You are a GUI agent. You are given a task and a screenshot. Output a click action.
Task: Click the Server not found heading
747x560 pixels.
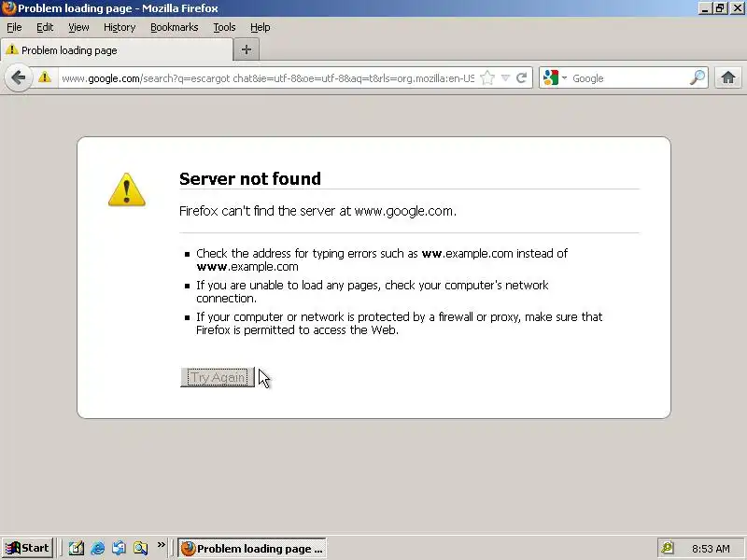[250, 178]
